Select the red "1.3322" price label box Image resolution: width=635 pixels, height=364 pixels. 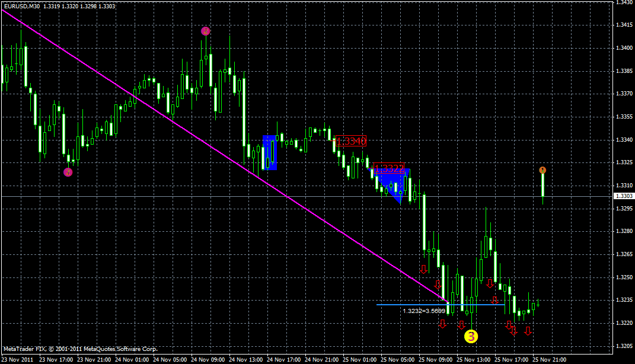[390, 168]
